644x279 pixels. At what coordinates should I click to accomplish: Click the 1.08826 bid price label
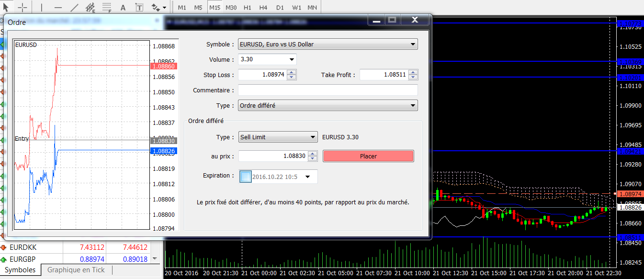tap(163, 151)
